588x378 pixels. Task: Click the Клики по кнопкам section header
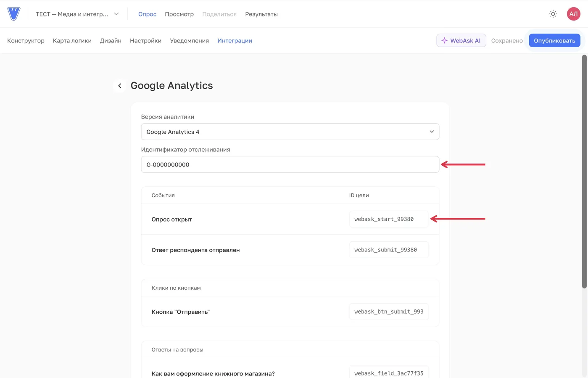coord(176,288)
